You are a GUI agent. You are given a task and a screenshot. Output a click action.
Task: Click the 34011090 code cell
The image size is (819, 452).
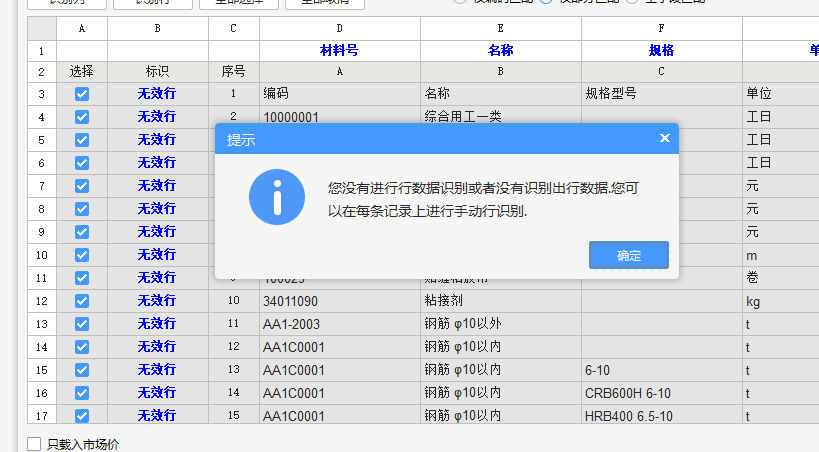[340, 301]
